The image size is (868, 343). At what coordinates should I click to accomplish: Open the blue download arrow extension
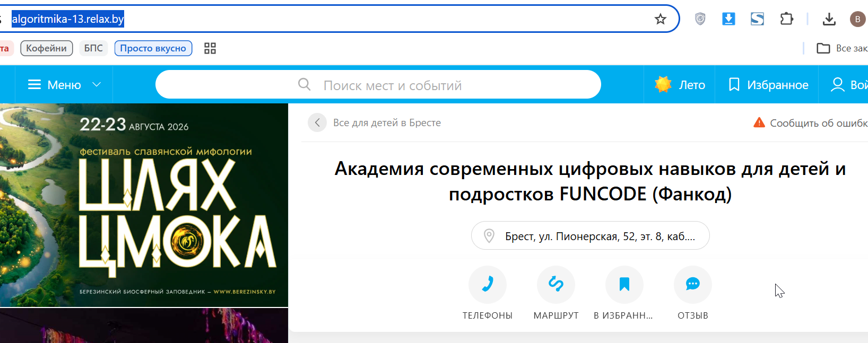tap(728, 19)
